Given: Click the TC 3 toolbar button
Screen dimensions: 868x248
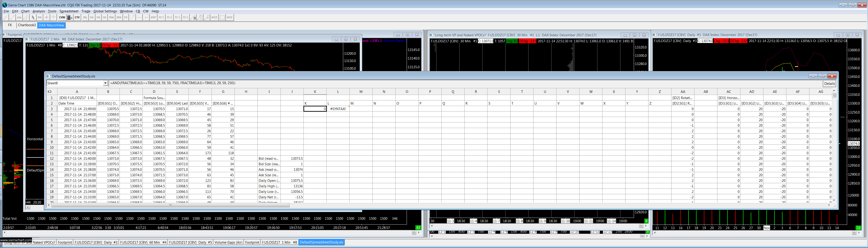Looking at the screenshot, I should 177,17.
